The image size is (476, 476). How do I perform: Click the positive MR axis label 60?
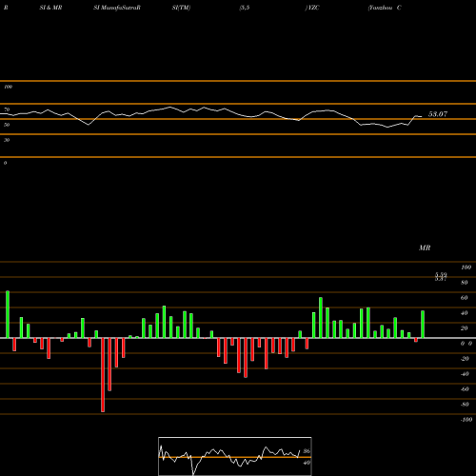click(465, 298)
